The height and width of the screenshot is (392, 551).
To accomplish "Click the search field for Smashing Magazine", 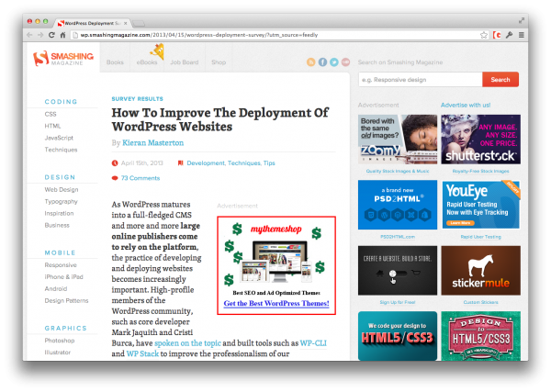I will (x=421, y=80).
